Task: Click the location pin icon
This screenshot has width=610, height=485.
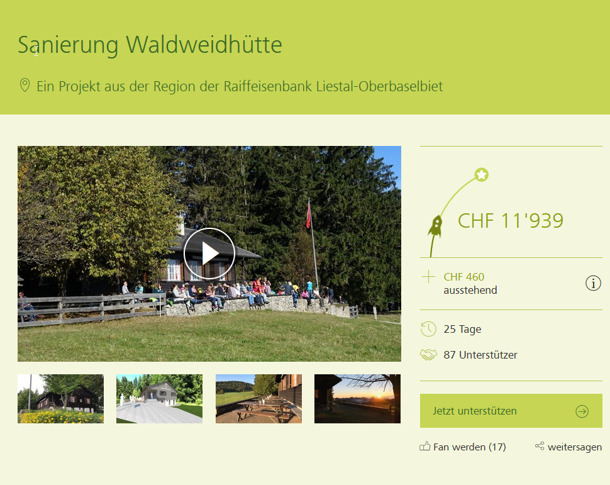Action: [25, 85]
